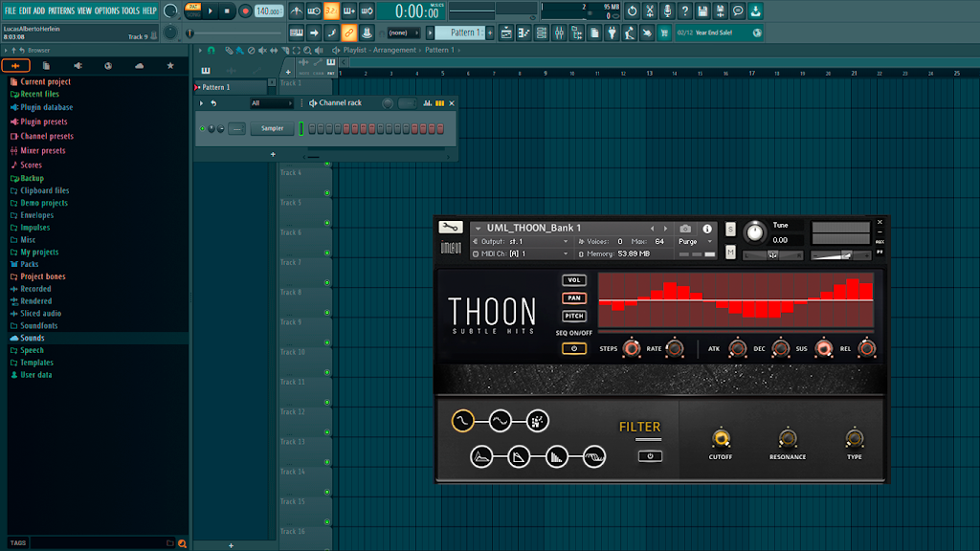Image resolution: width=980 pixels, height=551 pixels.
Task: Open the info icon in THOON header
Action: [707, 229]
